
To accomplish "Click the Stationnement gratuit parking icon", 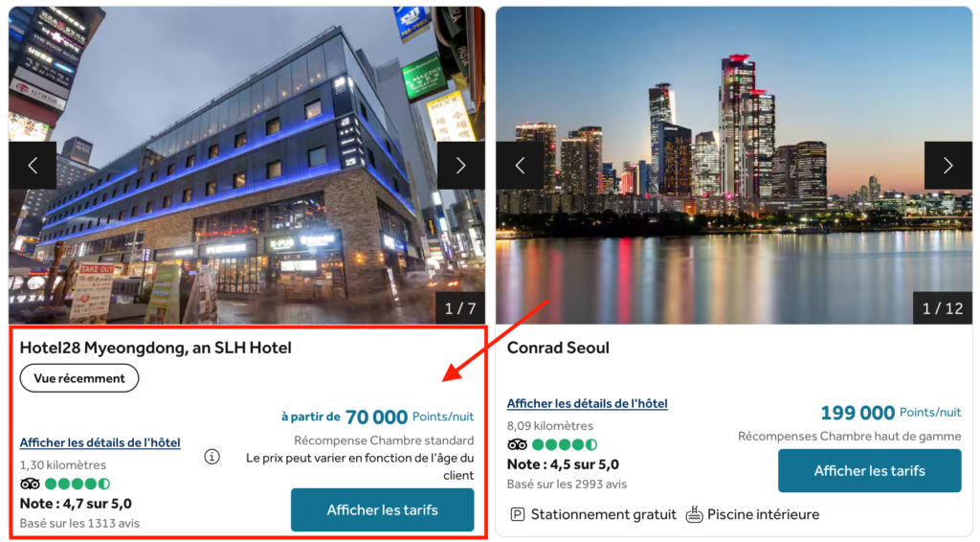I will click(518, 514).
